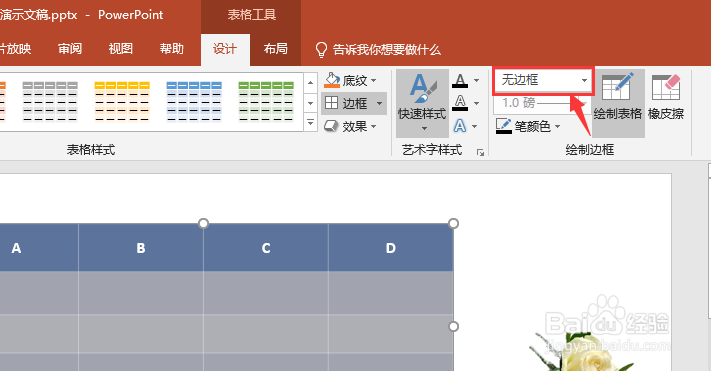The width and height of the screenshot is (711, 371).
Task: Expand the 边框 dropdown arrow
Action: click(x=379, y=103)
